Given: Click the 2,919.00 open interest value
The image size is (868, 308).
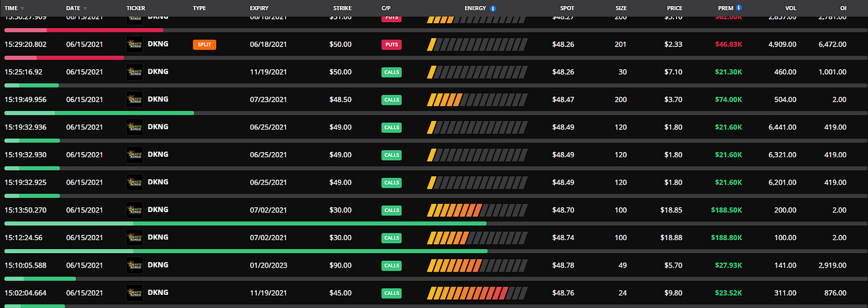Looking at the screenshot, I should (832, 265).
